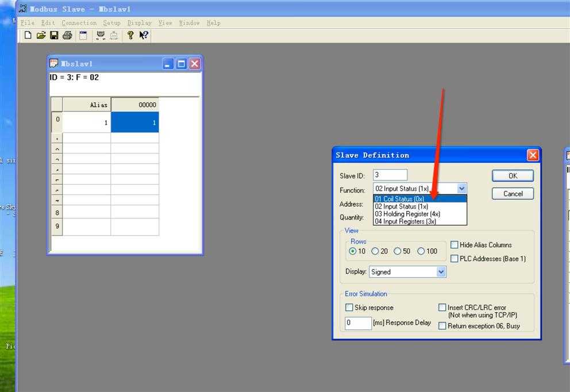Select 10 rows radio button
This screenshot has height=392, width=570.
point(352,251)
